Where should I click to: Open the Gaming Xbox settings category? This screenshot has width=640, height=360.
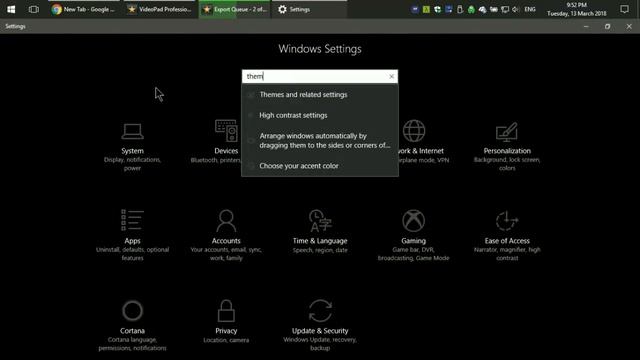(413, 236)
